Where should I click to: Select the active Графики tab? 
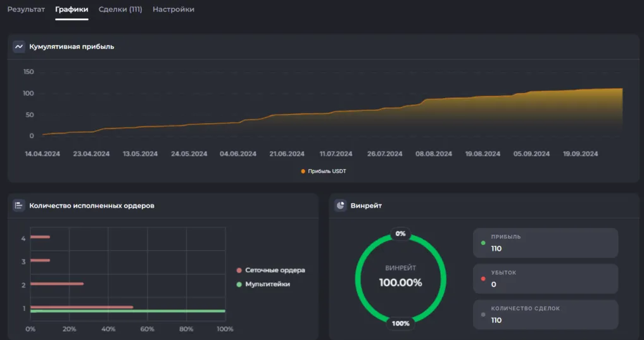click(72, 9)
